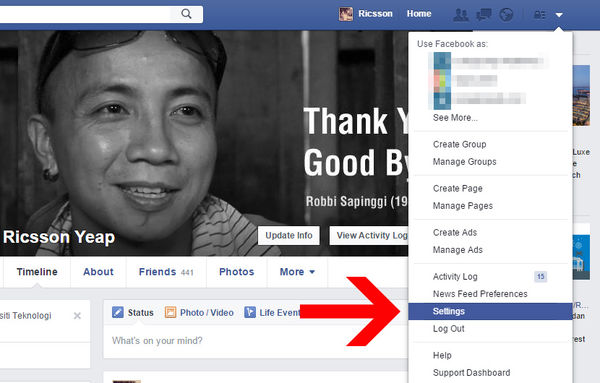
Task: Click the Ricsson profile picture thumbnail
Action: (x=346, y=14)
